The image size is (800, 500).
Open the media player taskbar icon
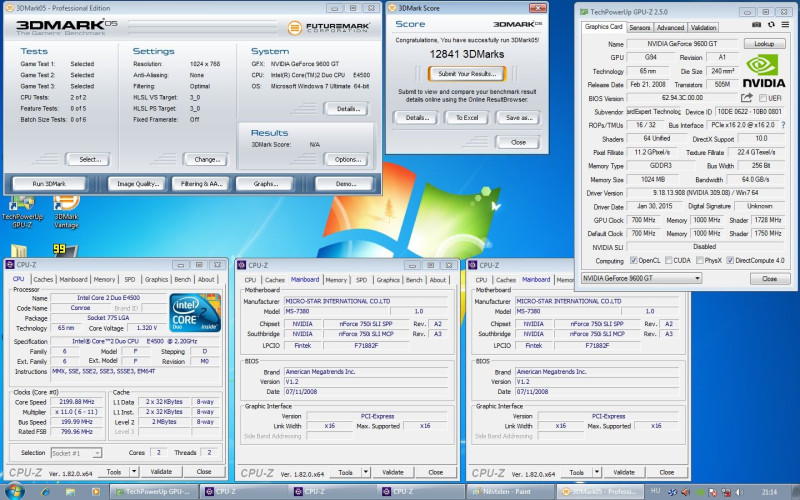coord(94,492)
